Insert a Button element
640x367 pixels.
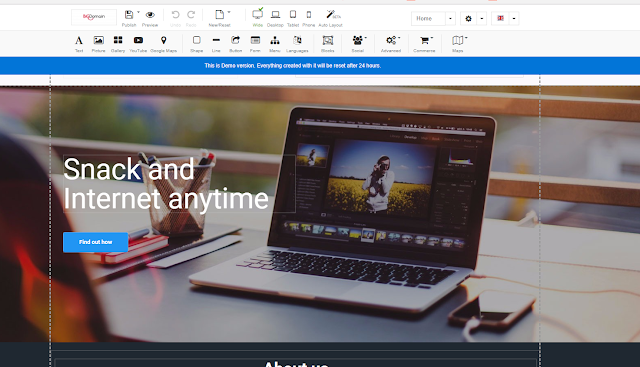pos(236,40)
